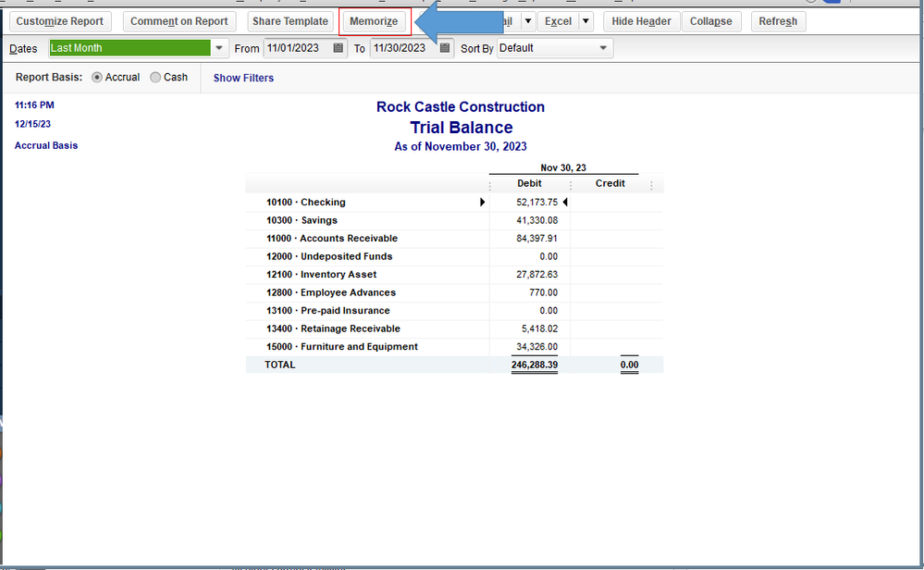Click Comment on Report button

(x=179, y=21)
